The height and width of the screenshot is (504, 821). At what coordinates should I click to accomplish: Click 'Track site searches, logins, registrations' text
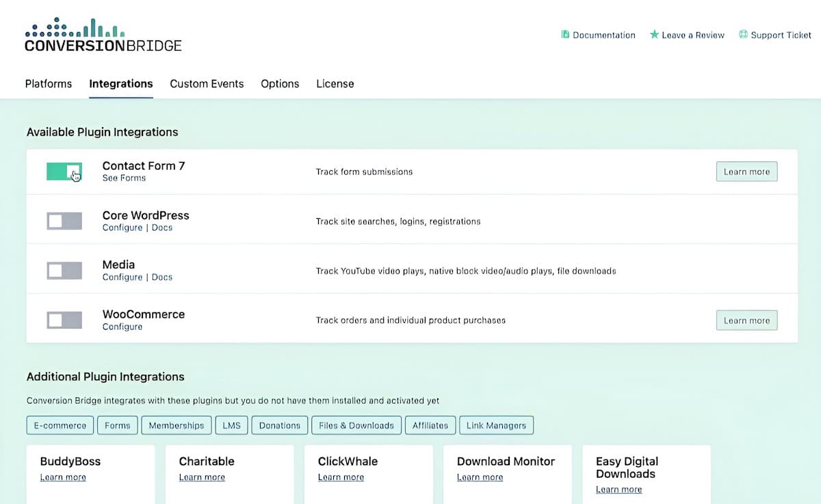click(398, 222)
